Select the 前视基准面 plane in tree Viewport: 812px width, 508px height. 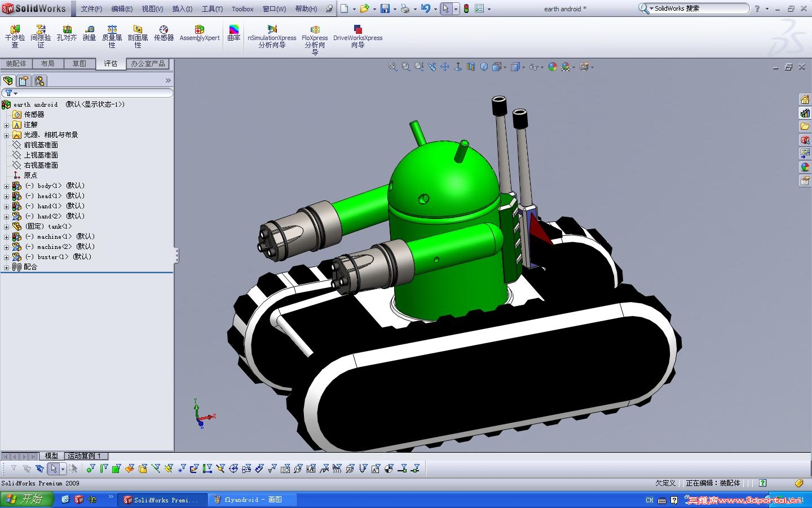[41, 145]
